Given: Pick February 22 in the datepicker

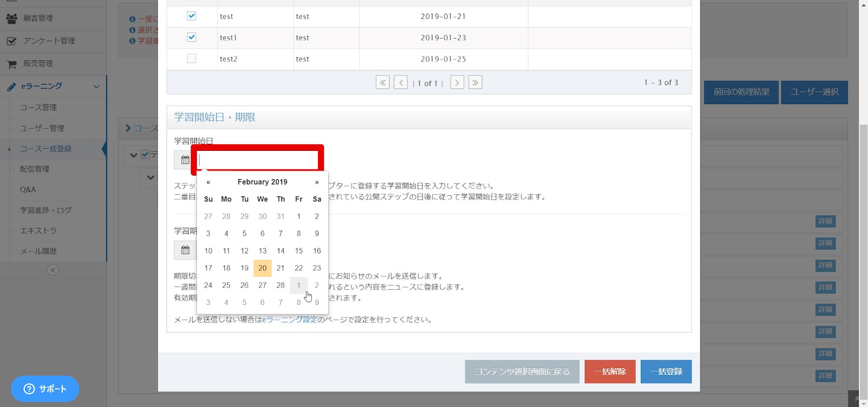Looking at the screenshot, I should 299,268.
